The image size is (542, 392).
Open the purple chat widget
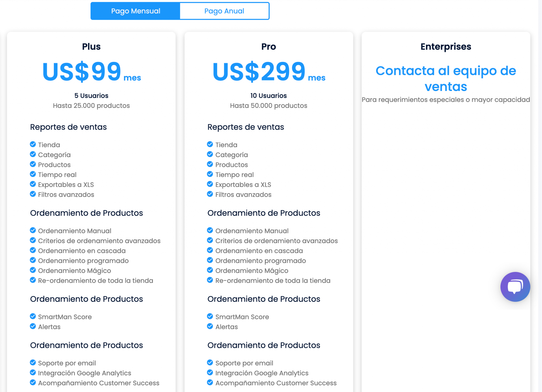pos(515,287)
